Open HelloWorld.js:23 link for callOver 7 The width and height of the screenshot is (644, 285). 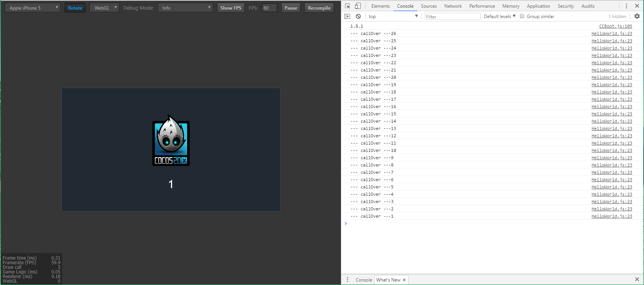[x=612, y=172]
